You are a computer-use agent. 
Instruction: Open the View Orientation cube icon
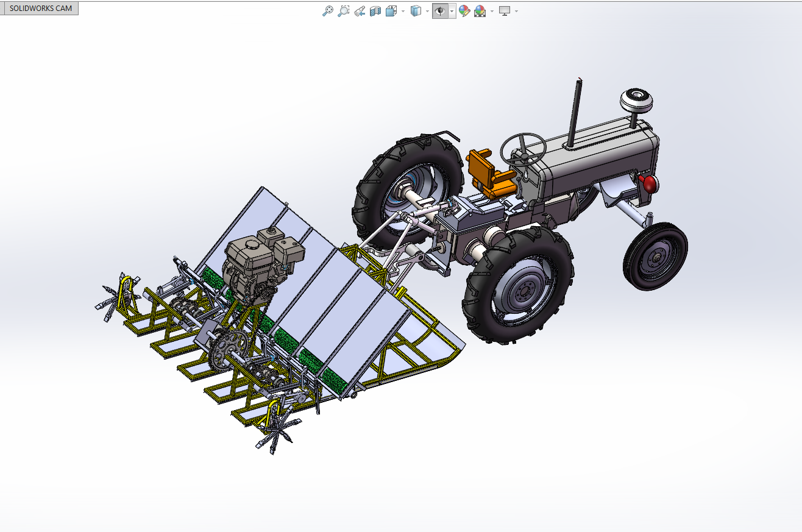[391, 11]
